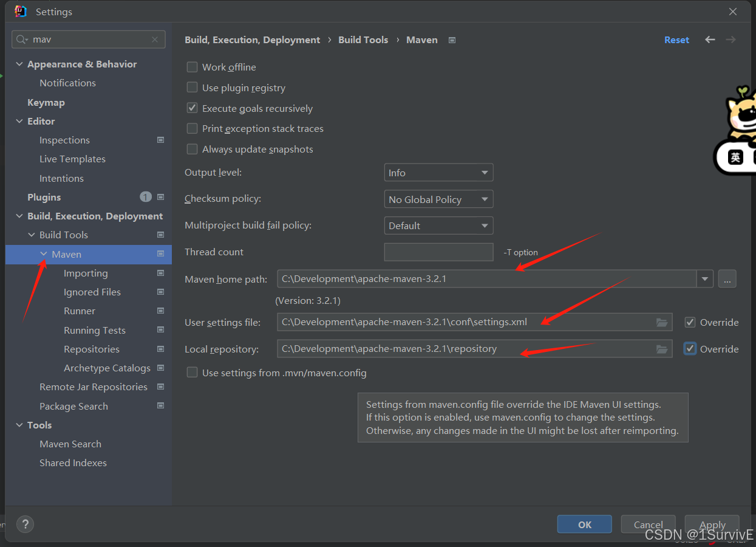Click the project-level marker icon next to Plugins
The width and height of the screenshot is (756, 547).
click(x=160, y=197)
